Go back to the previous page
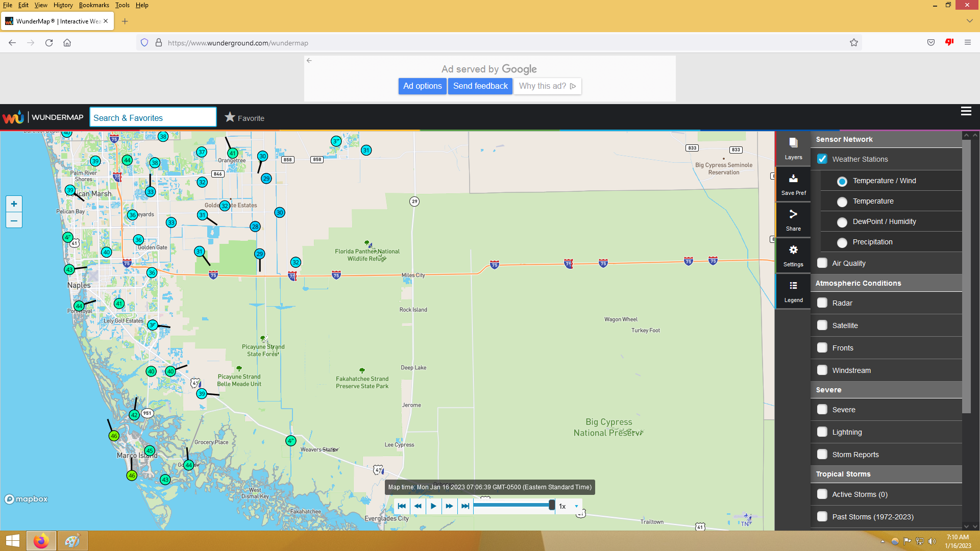 [12, 43]
